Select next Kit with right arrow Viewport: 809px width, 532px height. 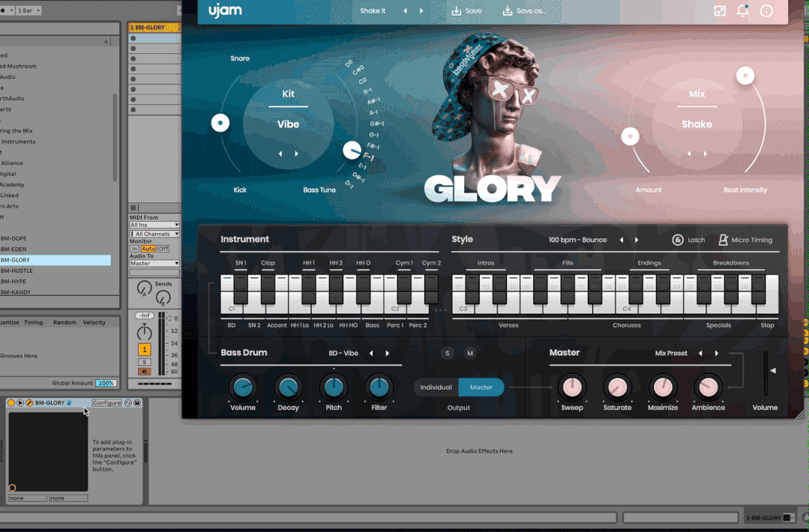click(297, 154)
